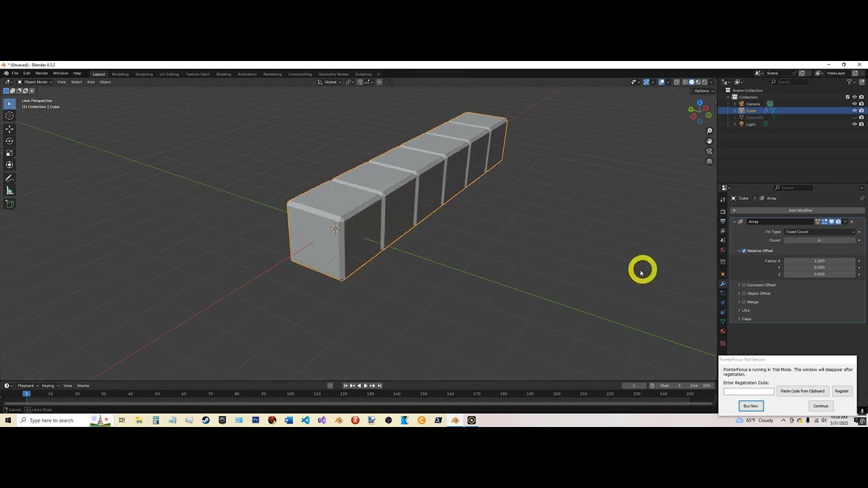The width and height of the screenshot is (868, 488).
Task: Click Continue in PointerFocus dialog
Action: [x=821, y=406]
